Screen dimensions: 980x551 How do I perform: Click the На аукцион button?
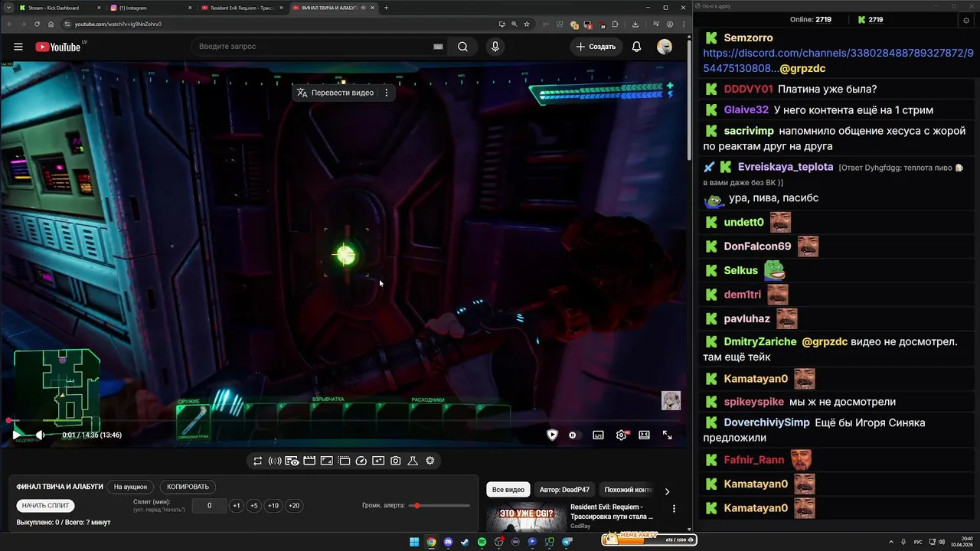(x=130, y=487)
